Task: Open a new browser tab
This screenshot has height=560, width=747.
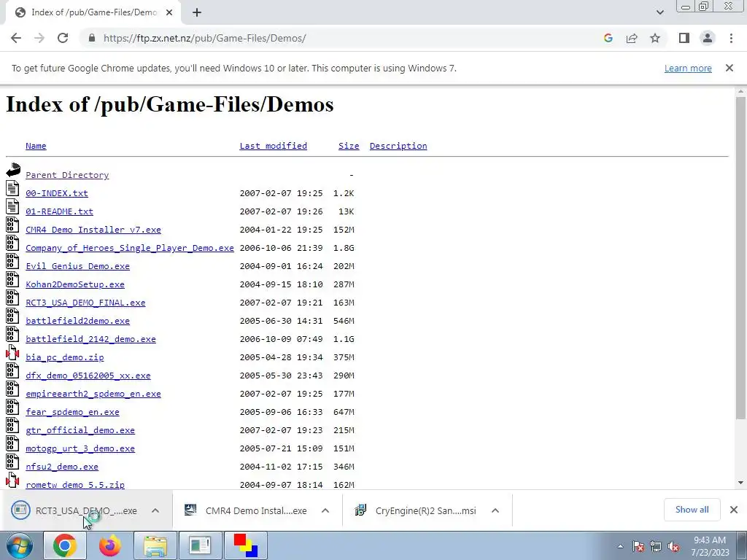Action: coord(197,13)
